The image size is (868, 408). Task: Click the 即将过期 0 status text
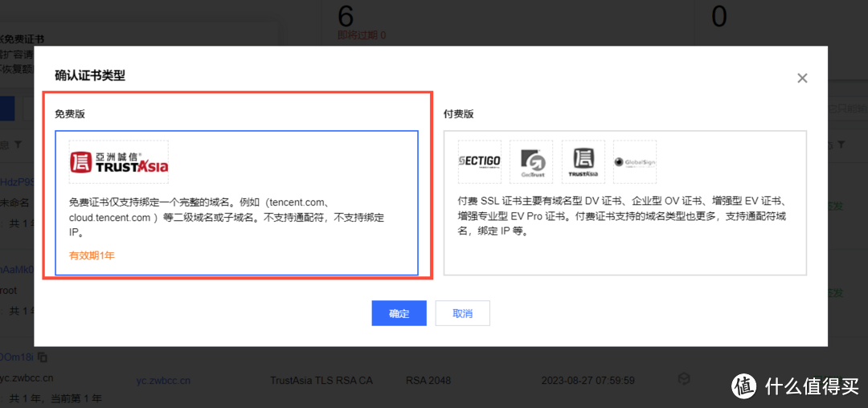[x=362, y=35]
